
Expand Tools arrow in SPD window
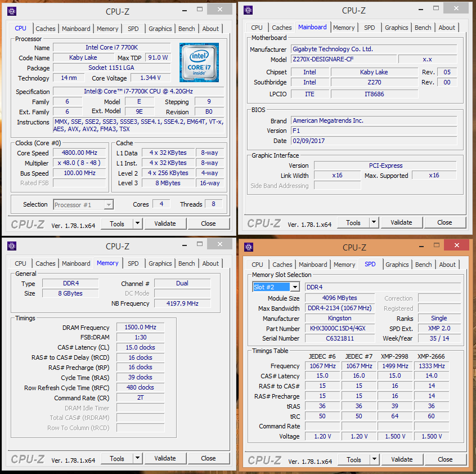tap(375, 460)
